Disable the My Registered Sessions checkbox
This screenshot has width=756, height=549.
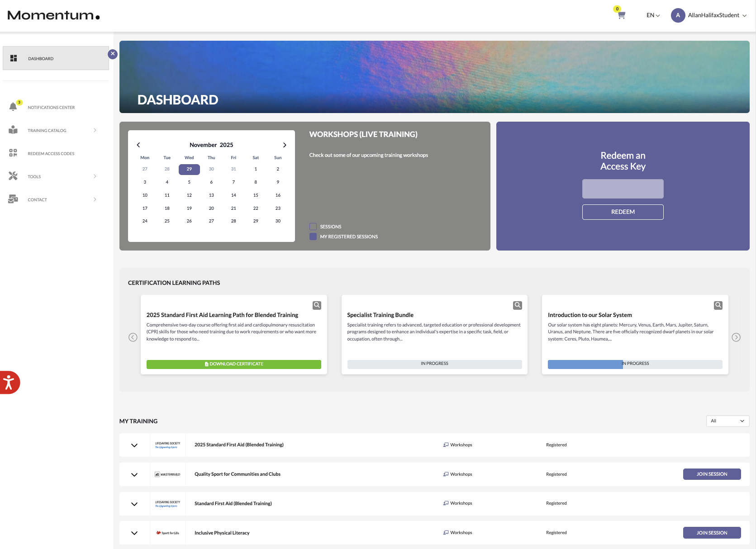(313, 236)
